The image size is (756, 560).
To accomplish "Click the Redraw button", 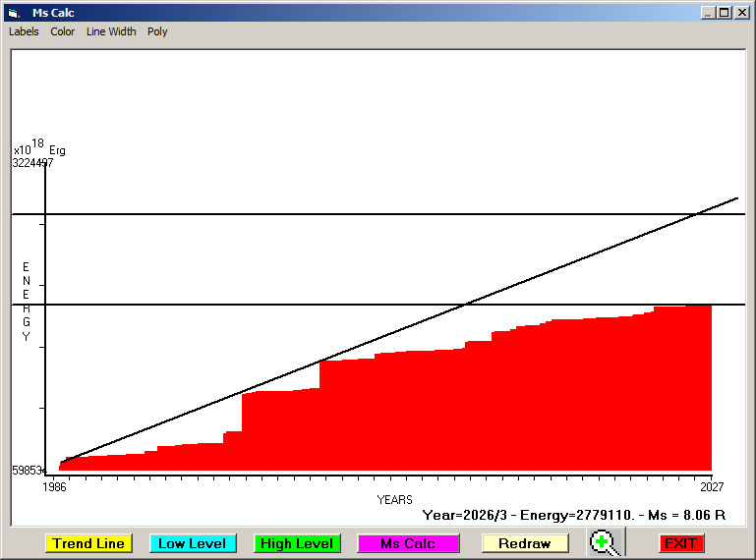I will coord(524,543).
